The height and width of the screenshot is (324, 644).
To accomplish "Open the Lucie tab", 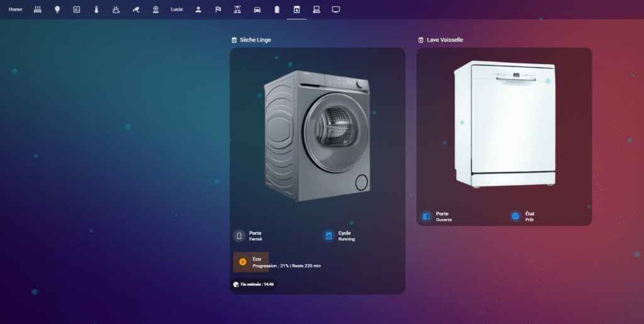I will point(177,9).
